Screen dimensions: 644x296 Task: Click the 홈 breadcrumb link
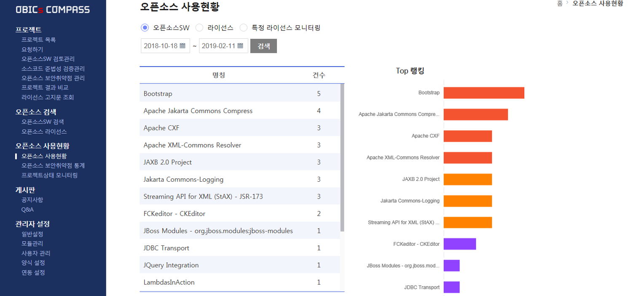pyautogui.click(x=560, y=3)
